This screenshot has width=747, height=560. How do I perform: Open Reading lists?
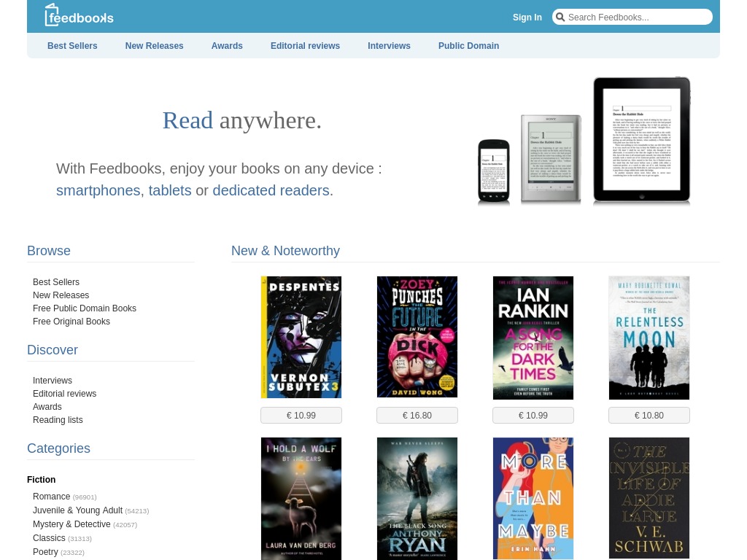click(58, 419)
